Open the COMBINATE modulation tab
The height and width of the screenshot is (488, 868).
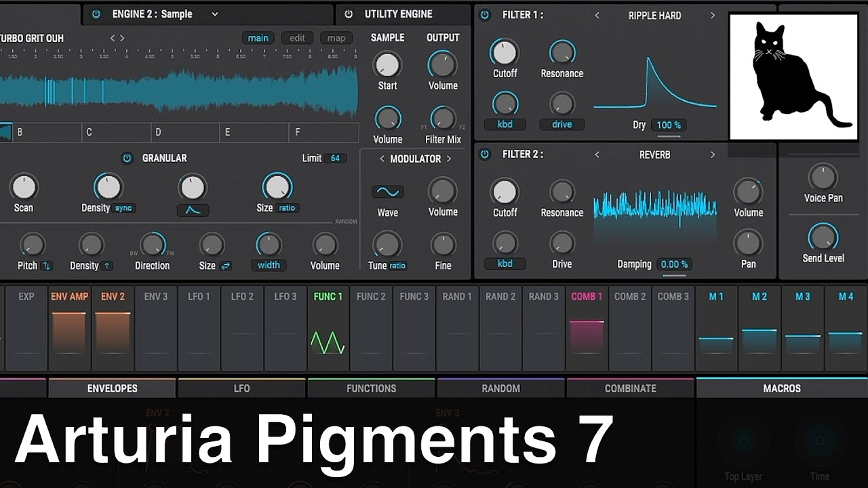click(630, 388)
